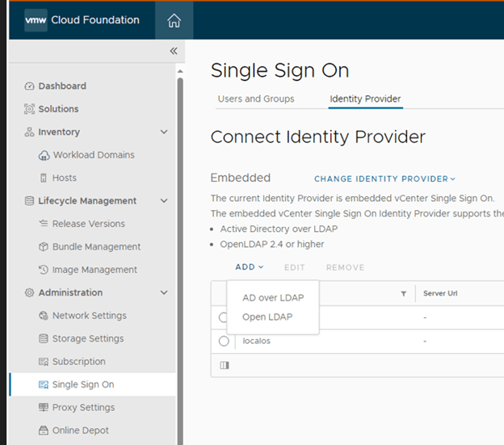Open the Hosts inventory page
504x445 pixels.
[65, 178]
